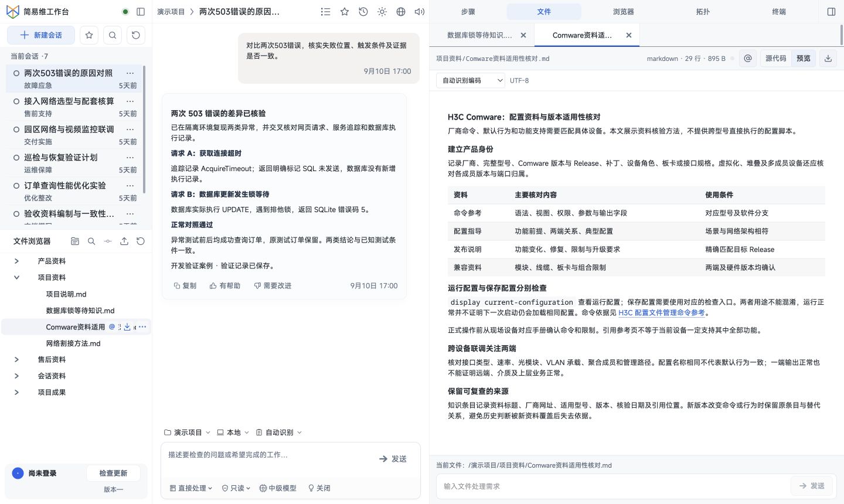Viewport: 844px width, 504px height.
Task: Collapse the left sidebar panel
Action: pyautogui.click(x=141, y=11)
